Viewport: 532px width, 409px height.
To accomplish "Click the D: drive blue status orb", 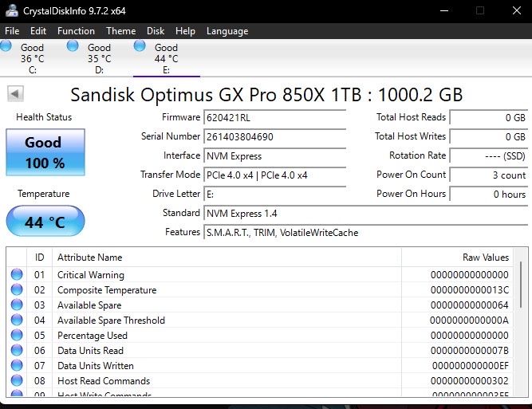I will pyautogui.click(x=73, y=45).
